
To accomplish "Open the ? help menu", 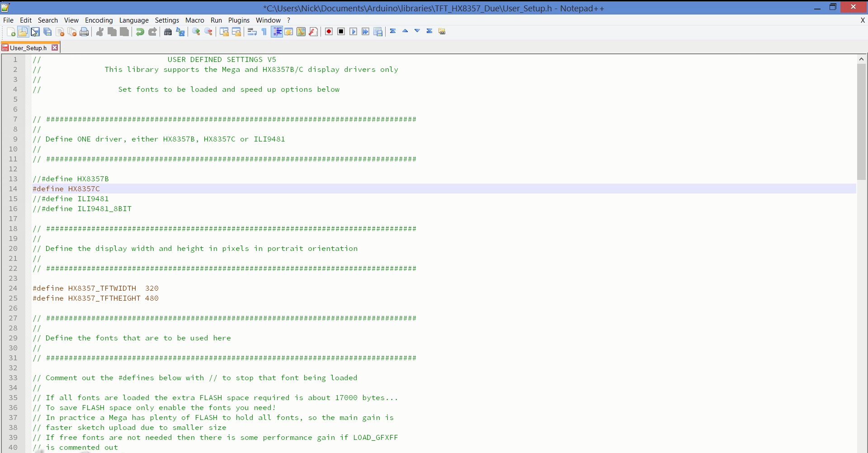I will tap(288, 20).
